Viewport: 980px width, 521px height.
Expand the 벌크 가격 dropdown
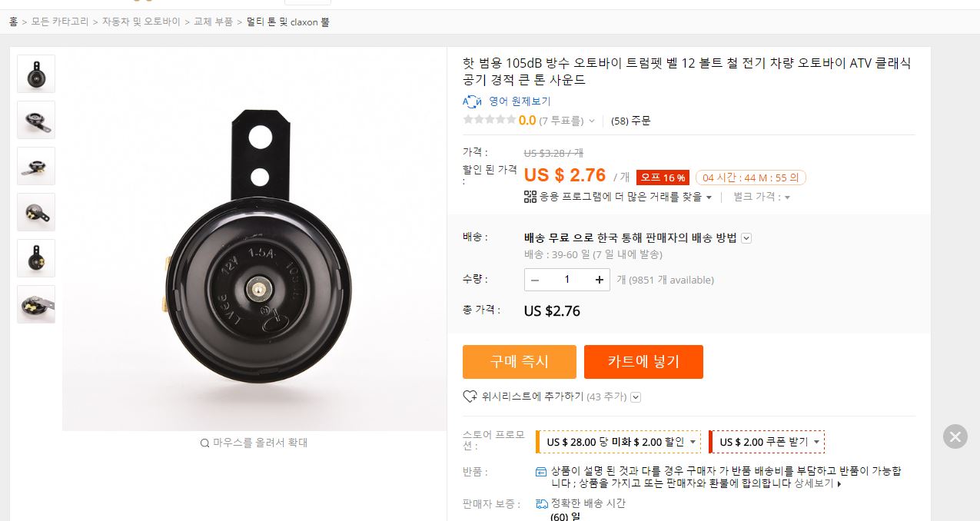(x=787, y=197)
